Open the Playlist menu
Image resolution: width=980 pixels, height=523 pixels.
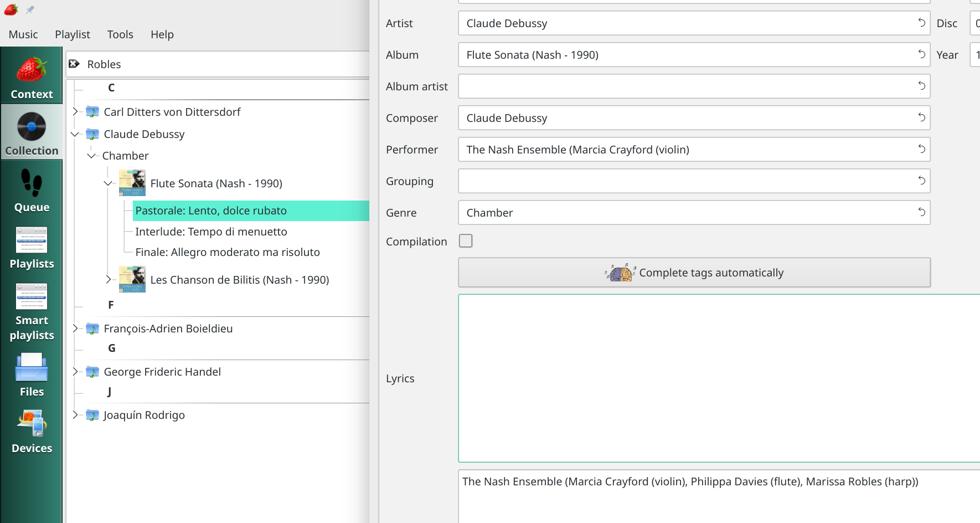72,34
